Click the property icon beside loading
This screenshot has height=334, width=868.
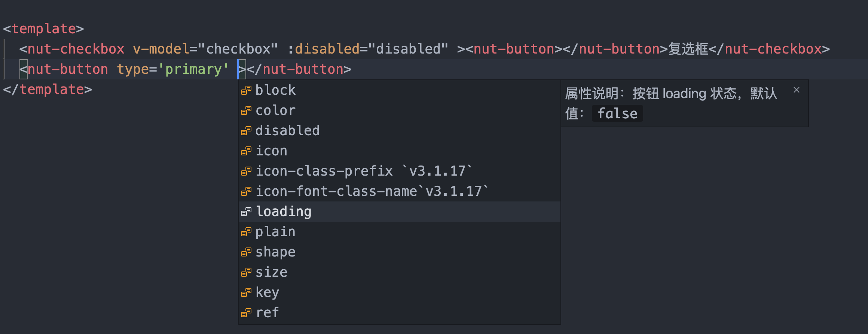246,212
